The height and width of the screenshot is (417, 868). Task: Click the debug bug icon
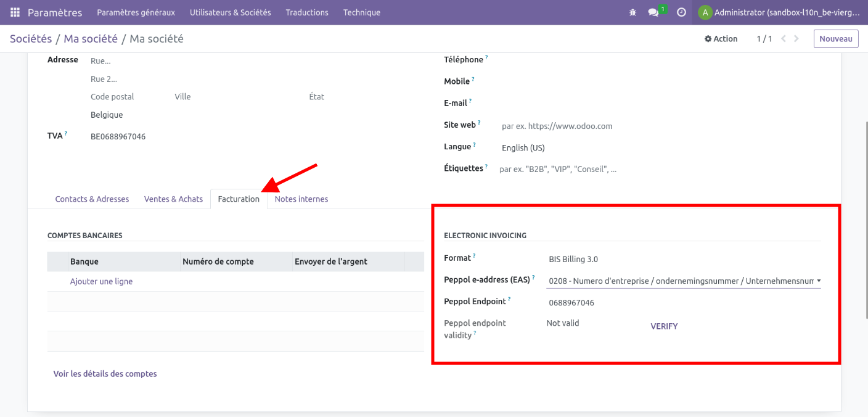(x=633, y=12)
